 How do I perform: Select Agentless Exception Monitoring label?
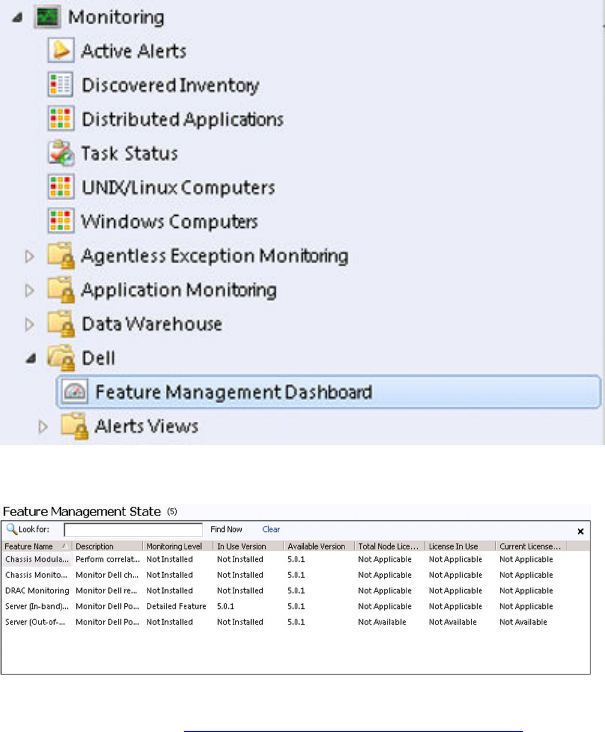click(x=215, y=256)
